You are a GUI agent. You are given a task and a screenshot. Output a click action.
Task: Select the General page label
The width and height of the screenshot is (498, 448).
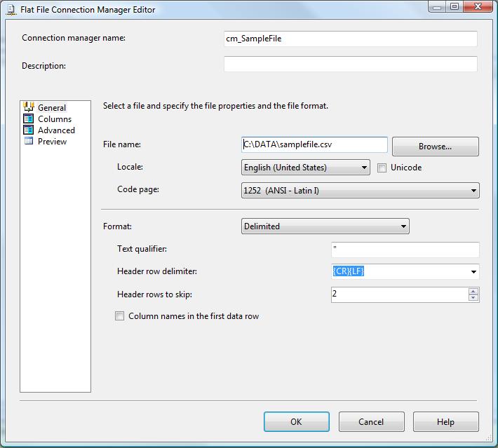point(52,108)
